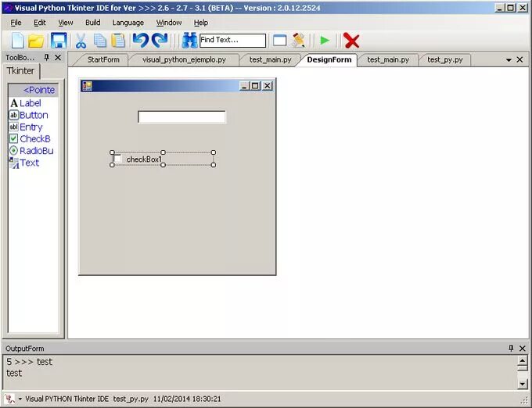Open the Window menu
The width and height of the screenshot is (532, 408).
[x=169, y=23]
